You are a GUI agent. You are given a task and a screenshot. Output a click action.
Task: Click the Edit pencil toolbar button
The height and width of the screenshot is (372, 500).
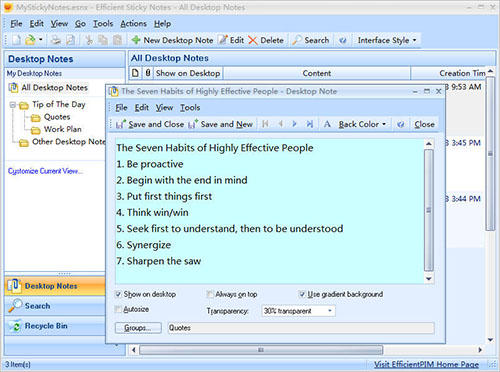pyautogui.click(x=231, y=40)
